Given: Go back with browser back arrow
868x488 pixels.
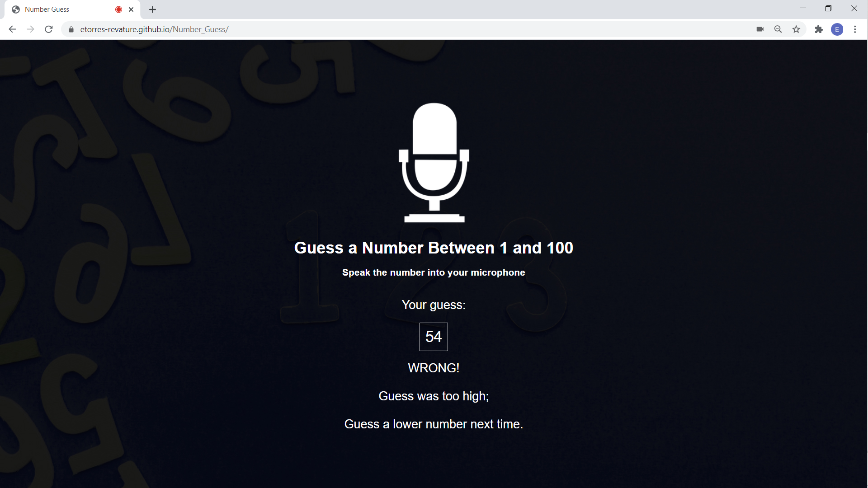Looking at the screenshot, I should click(12, 29).
